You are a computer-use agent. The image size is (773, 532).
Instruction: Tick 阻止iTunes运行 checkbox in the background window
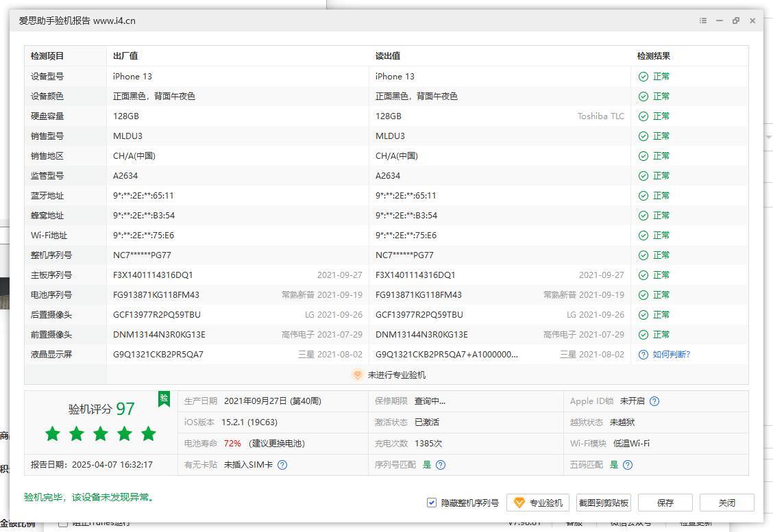coord(62,523)
